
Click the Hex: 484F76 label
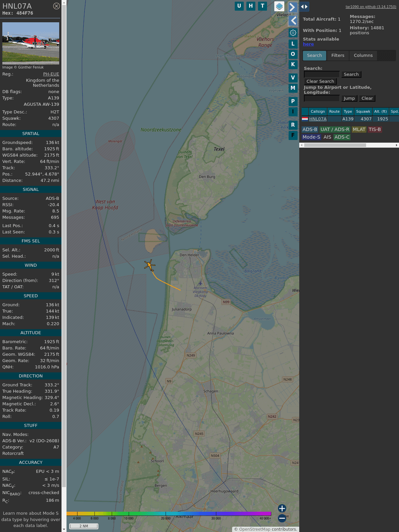tap(18, 13)
